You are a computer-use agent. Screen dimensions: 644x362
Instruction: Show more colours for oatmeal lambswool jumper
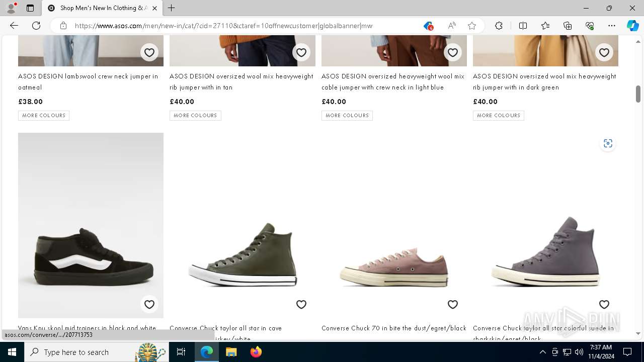point(44,116)
